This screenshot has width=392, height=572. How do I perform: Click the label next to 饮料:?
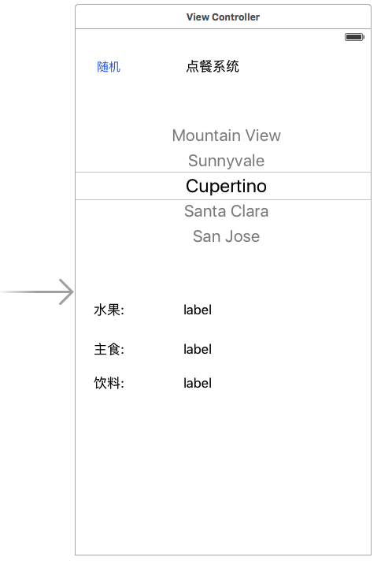pos(198,384)
